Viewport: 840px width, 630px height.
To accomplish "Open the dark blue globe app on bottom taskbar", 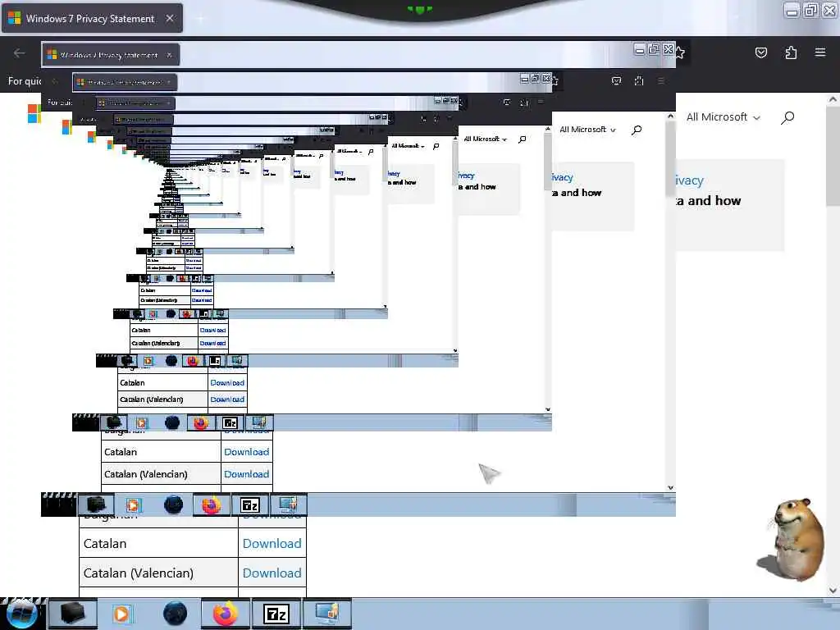I will click(x=175, y=614).
